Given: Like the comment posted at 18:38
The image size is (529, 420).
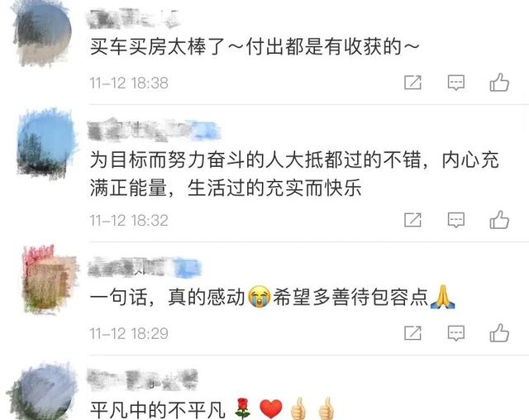Looking at the screenshot, I should pos(499,83).
